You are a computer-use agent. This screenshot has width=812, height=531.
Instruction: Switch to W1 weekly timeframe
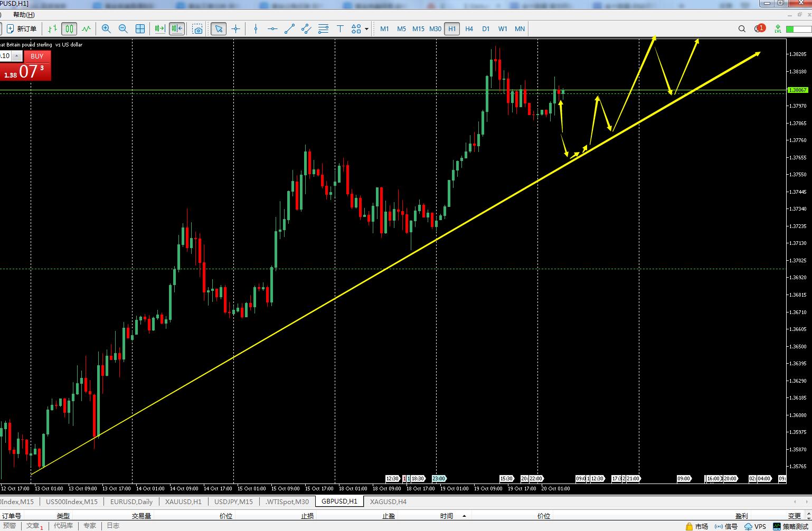pos(503,29)
